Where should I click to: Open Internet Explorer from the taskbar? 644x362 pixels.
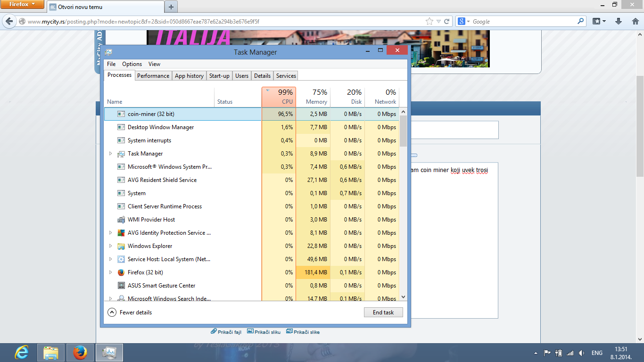[x=22, y=353]
